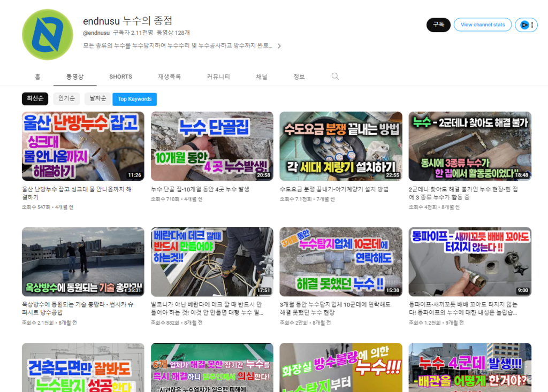Go to the 홈 tab

tap(38, 76)
